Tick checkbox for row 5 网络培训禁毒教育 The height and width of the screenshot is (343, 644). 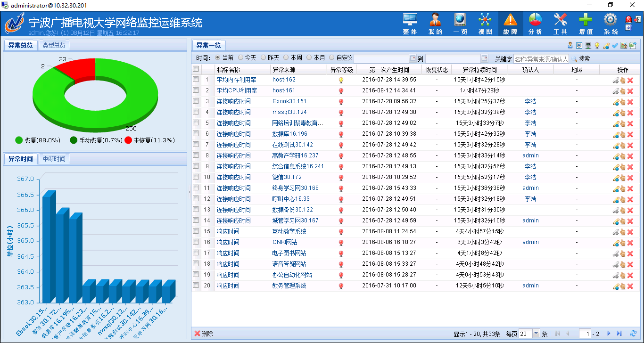[x=196, y=123]
